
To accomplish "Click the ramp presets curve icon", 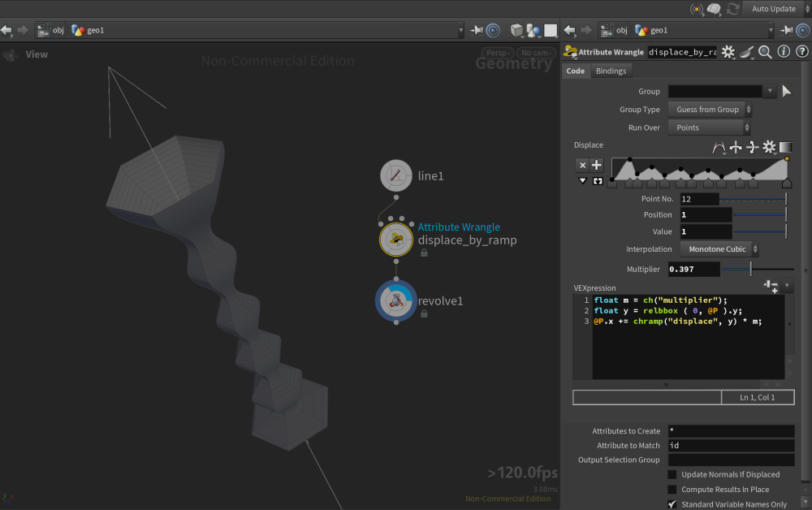I will pos(719,147).
